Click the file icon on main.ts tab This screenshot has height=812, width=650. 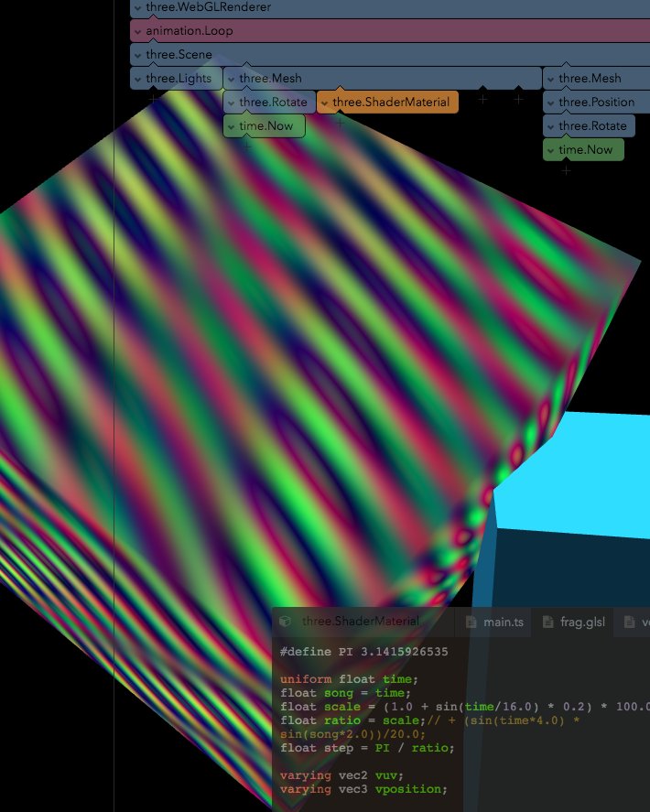471,622
